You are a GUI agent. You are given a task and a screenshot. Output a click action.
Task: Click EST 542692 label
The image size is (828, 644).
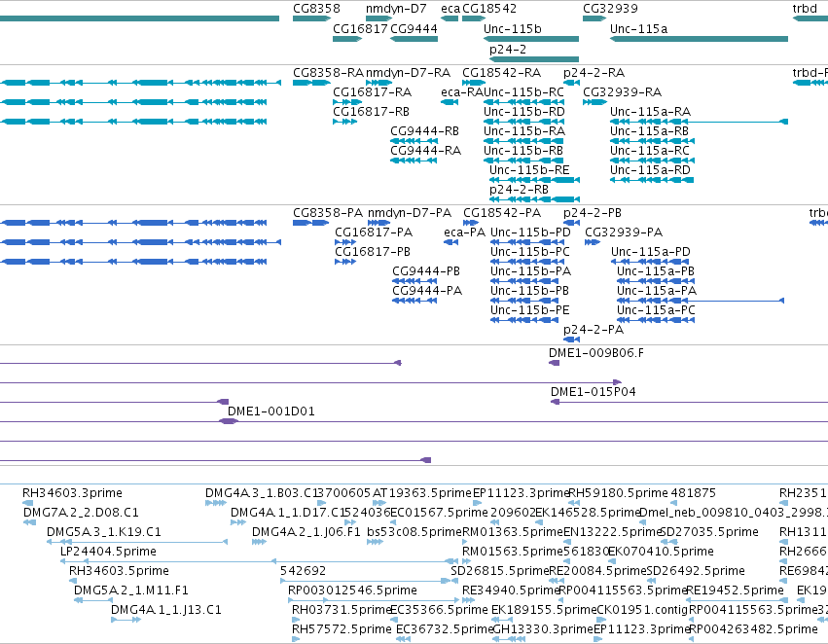[x=304, y=571]
